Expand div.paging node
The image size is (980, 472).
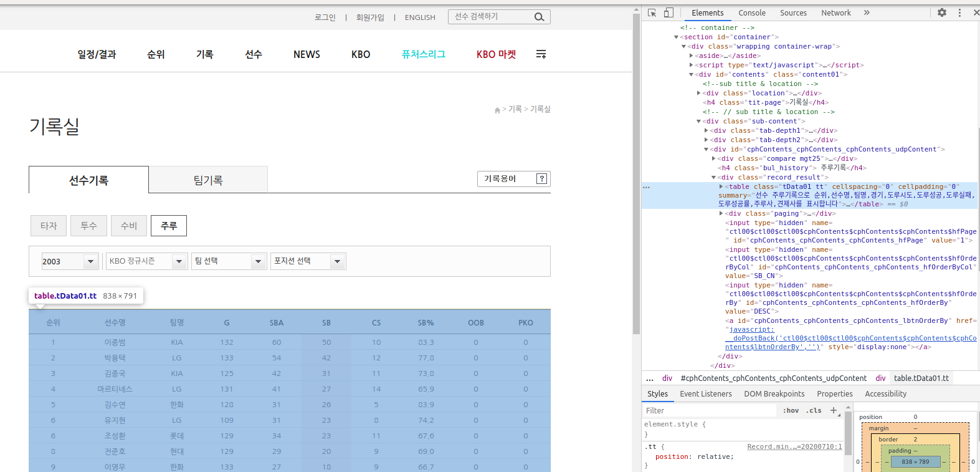[x=721, y=213]
